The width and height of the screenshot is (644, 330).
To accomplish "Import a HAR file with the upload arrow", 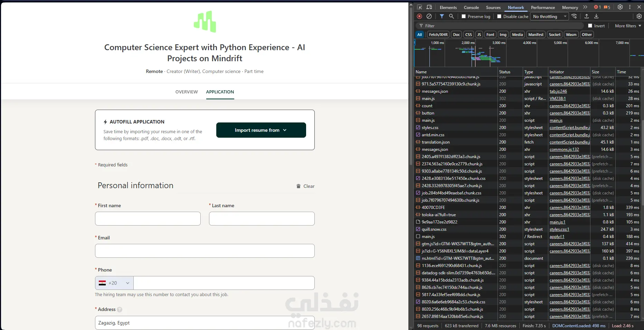I will [x=587, y=16].
